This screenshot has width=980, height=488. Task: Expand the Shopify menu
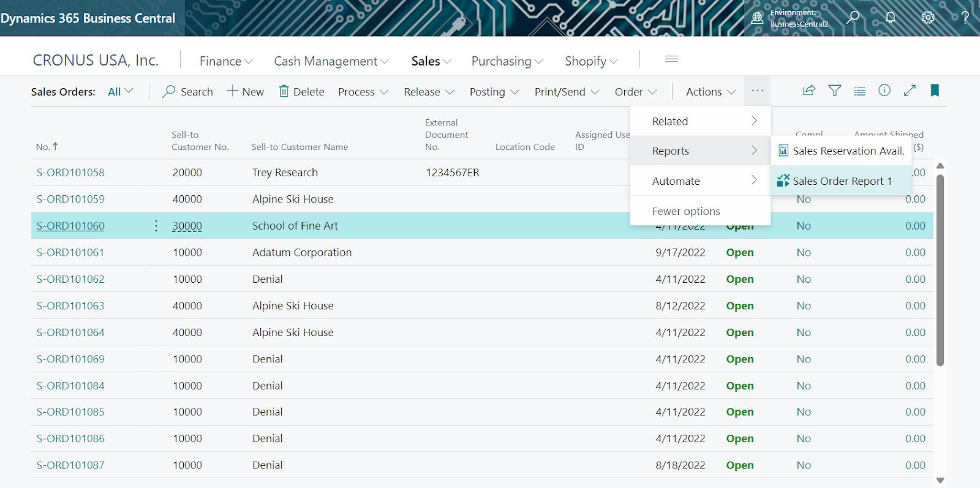tap(591, 61)
